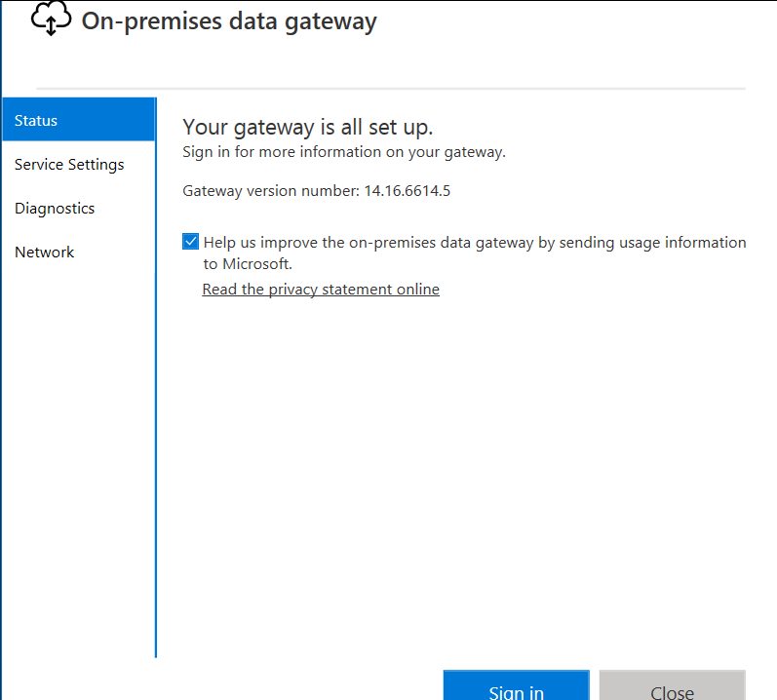Click the cloud upload/download gateway icon
This screenshot has width=777, height=700.
[51, 19]
